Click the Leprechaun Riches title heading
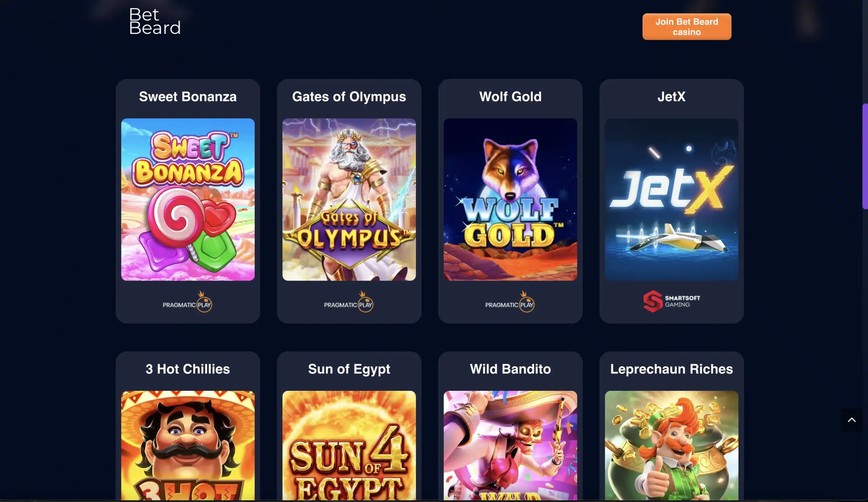Screen dimensions: 868x502 (671, 369)
